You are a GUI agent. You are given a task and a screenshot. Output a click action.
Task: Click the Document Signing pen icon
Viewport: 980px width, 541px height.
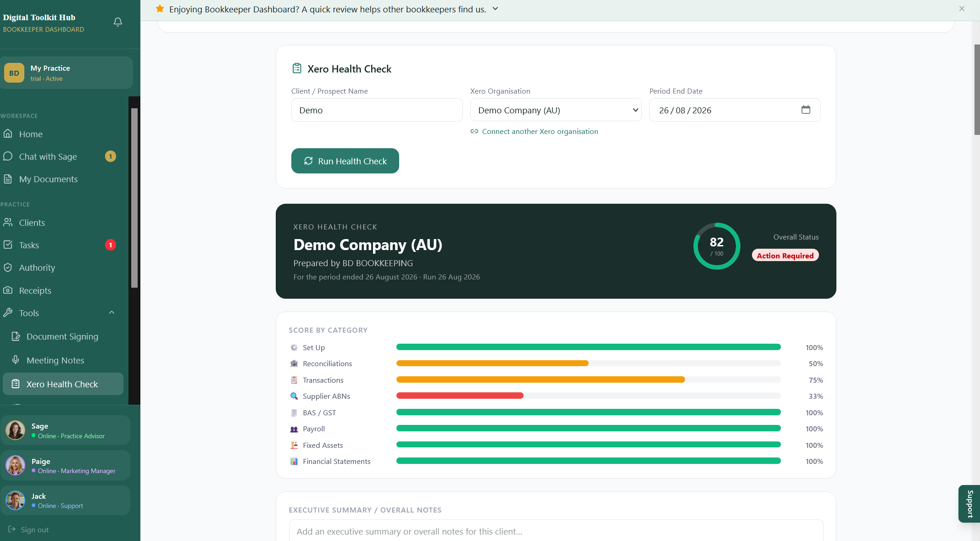16,336
